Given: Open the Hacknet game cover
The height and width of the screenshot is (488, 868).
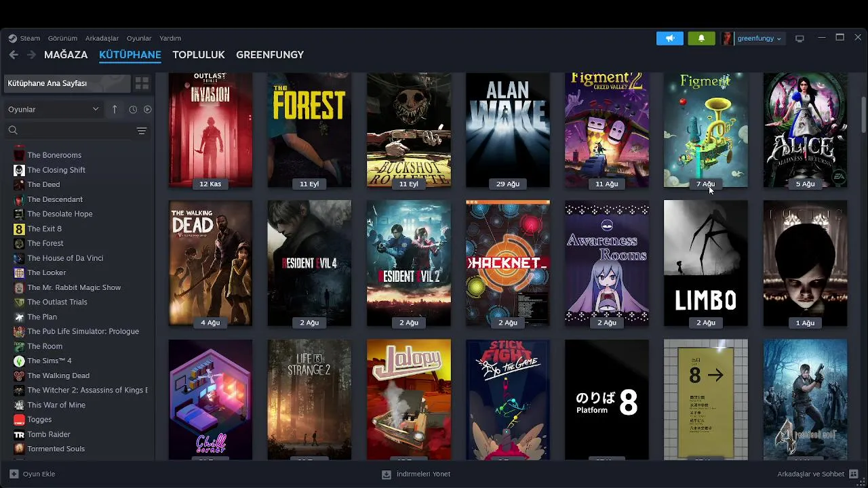Looking at the screenshot, I should coord(508,263).
